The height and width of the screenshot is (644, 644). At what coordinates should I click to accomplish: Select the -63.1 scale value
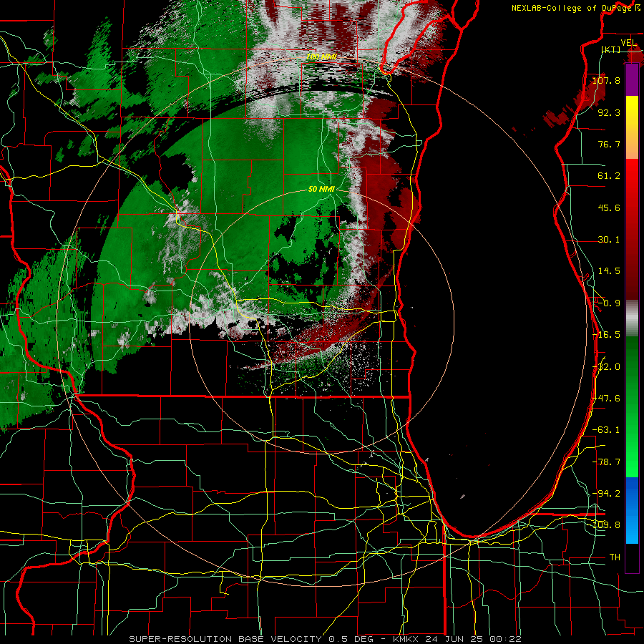point(606,430)
